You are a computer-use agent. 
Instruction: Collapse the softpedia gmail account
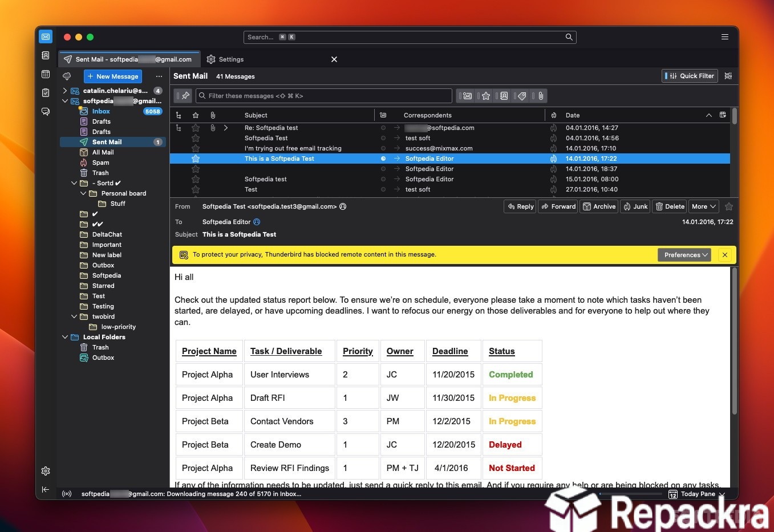point(65,101)
